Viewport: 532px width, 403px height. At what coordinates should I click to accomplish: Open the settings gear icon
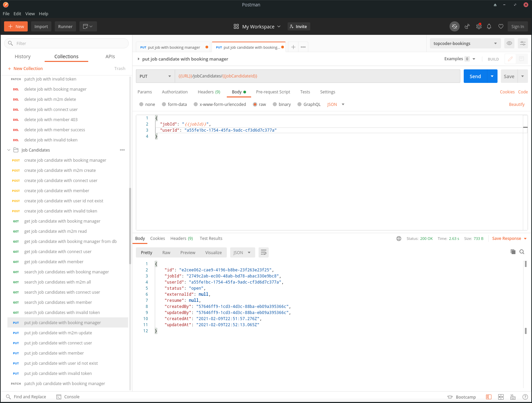pyautogui.click(x=479, y=26)
